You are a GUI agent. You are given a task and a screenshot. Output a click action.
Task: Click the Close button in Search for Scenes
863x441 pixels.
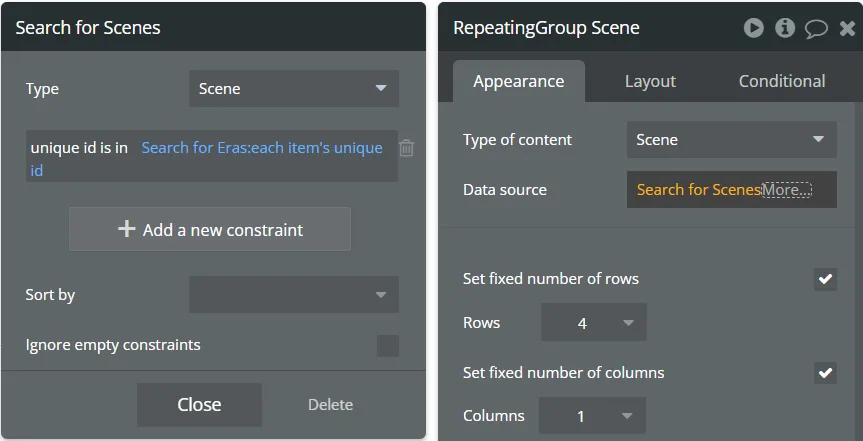(199, 405)
